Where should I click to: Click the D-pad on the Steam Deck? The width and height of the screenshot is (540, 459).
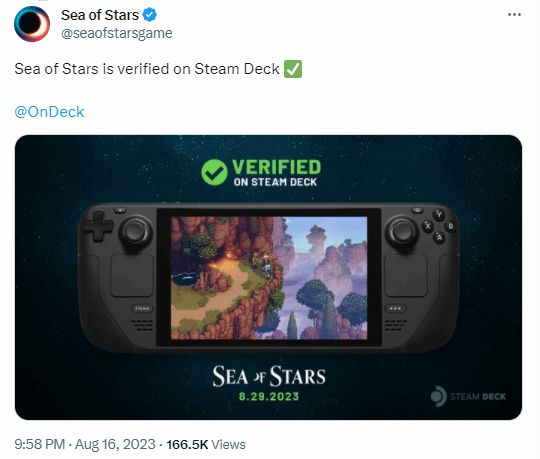point(98,226)
